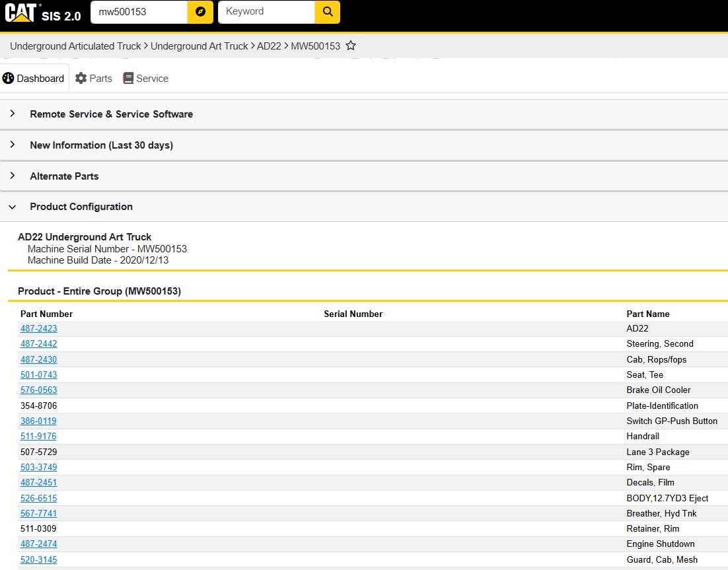Collapse the Product Configuration section
Screen dimensions: 728x570
click(364, 207)
